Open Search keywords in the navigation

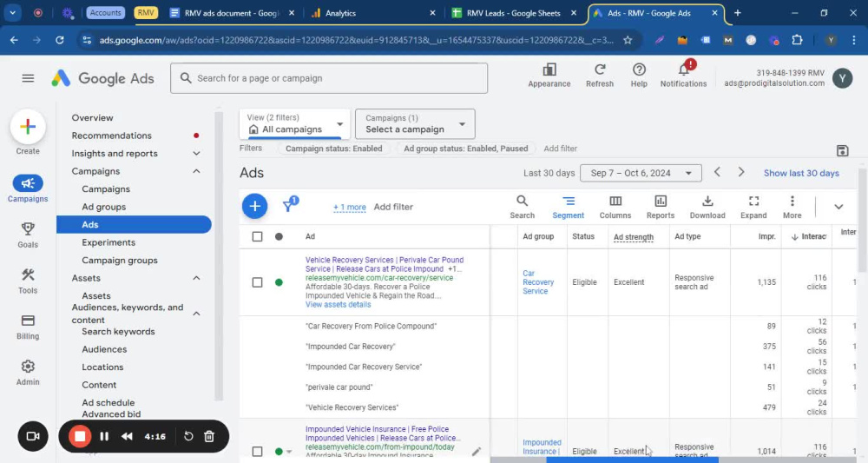coord(118,332)
